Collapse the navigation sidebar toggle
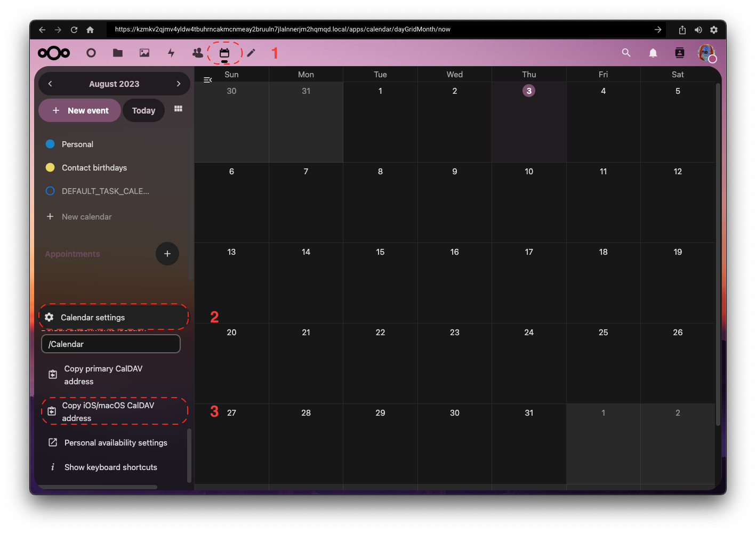 [x=208, y=80]
